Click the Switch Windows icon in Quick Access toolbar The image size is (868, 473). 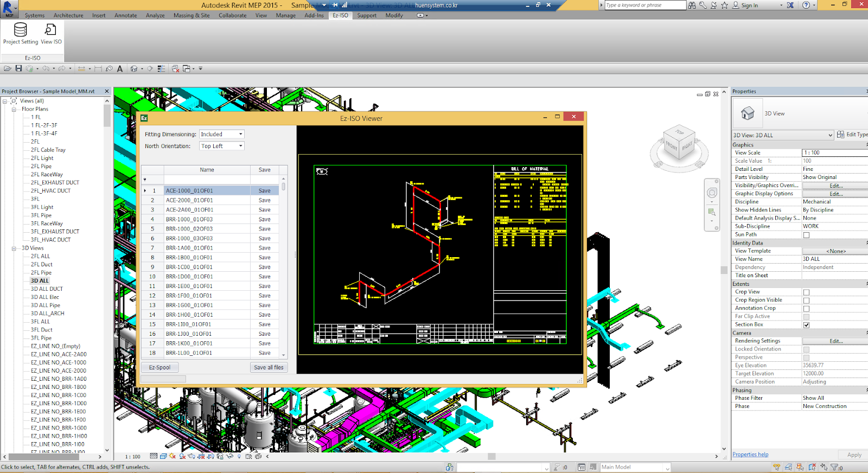click(x=187, y=69)
